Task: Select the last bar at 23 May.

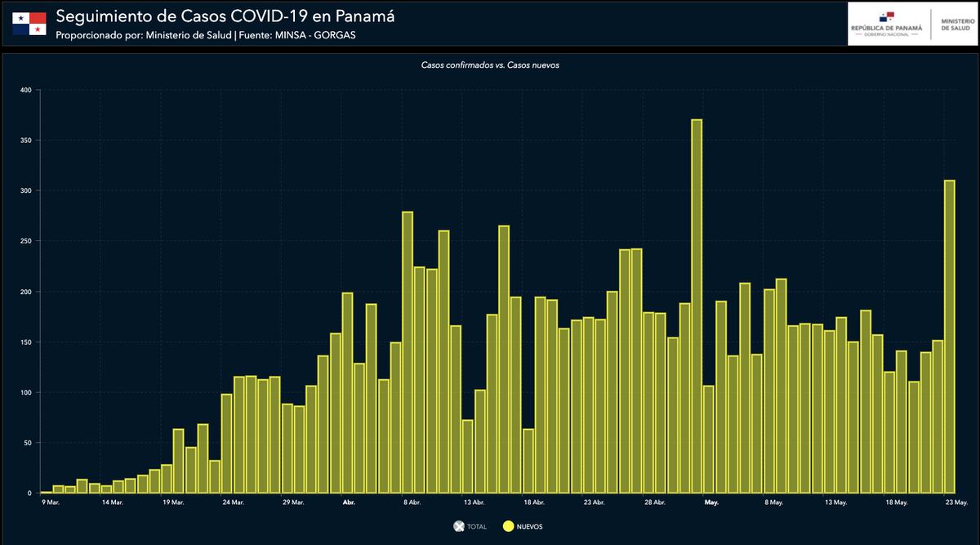Action: [x=950, y=336]
